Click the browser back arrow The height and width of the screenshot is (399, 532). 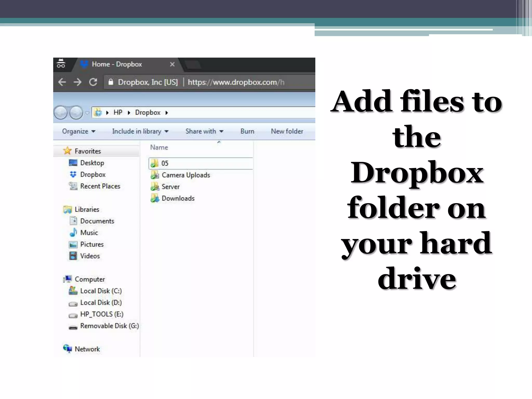pos(62,82)
